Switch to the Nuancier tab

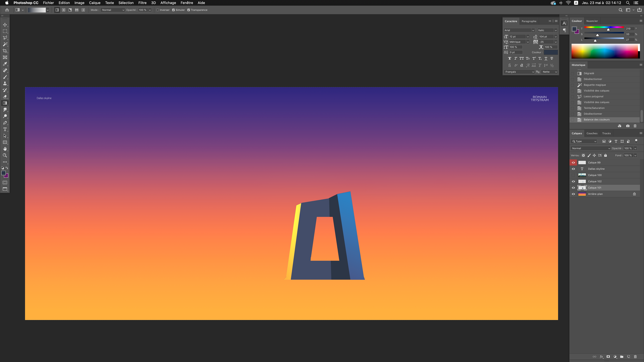pos(592,21)
